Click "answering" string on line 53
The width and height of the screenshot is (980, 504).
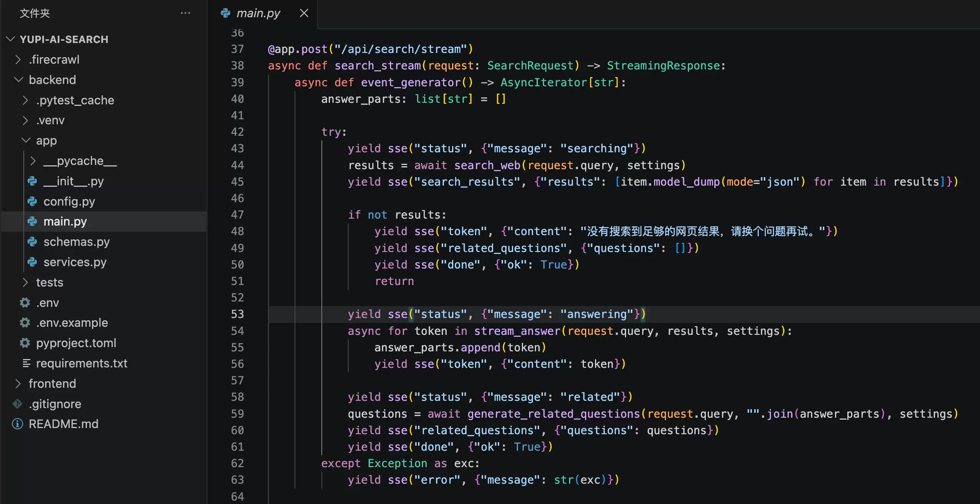point(597,314)
